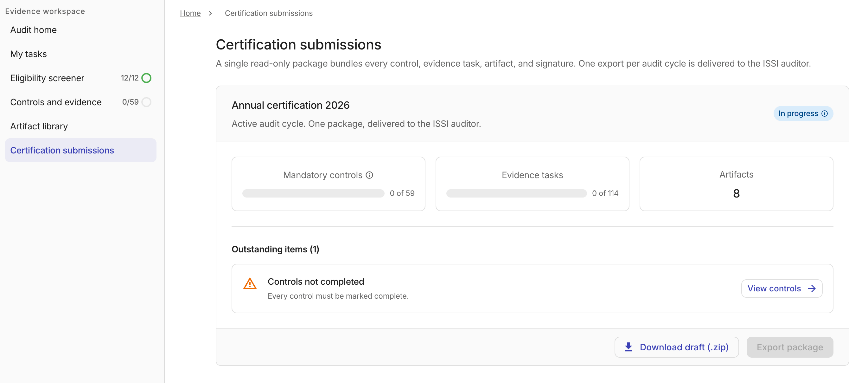
Task: Click the 'Outstanding items (1)' heading
Action: tap(275, 249)
